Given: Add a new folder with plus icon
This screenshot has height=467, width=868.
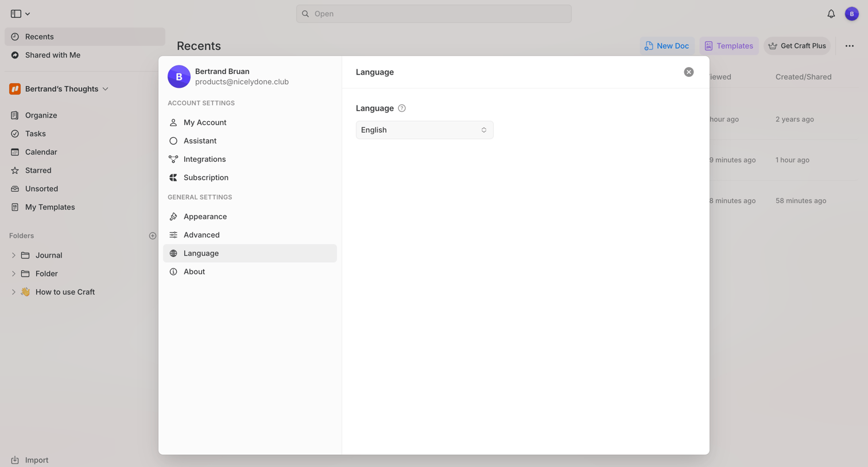Looking at the screenshot, I should (153, 236).
